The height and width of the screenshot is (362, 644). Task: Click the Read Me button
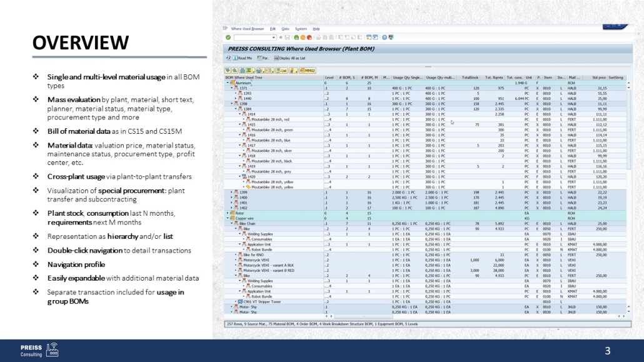(241, 58)
